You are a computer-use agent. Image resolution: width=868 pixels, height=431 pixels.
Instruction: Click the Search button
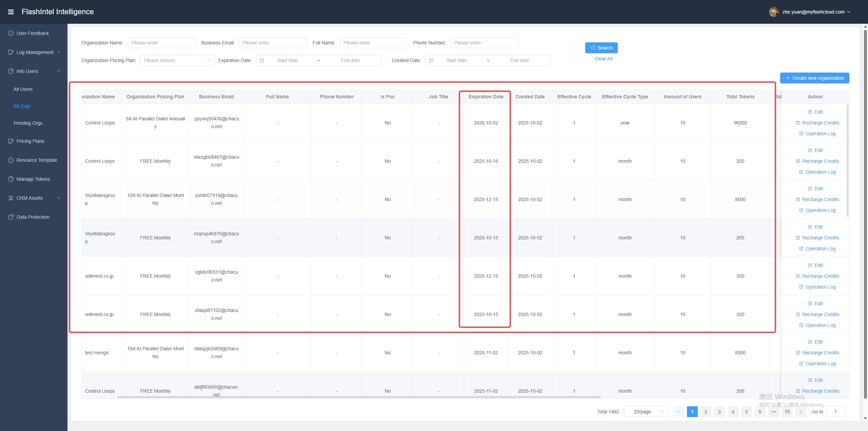(x=601, y=48)
